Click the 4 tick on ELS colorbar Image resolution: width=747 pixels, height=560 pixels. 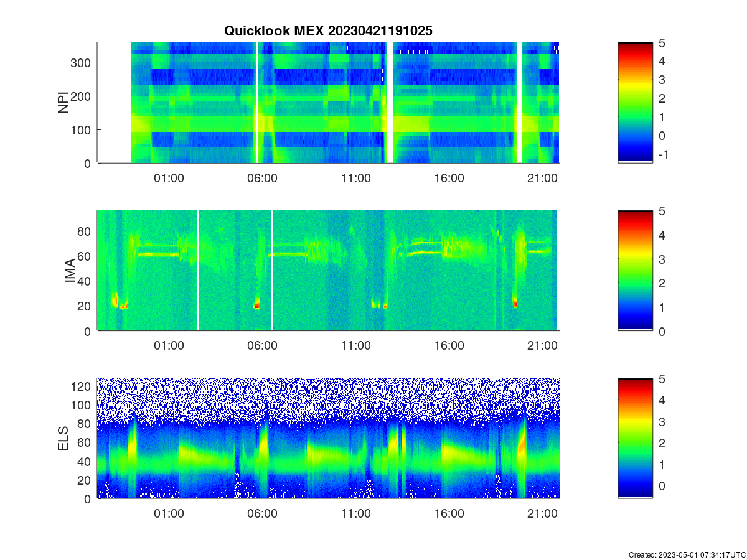[x=662, y=400]
